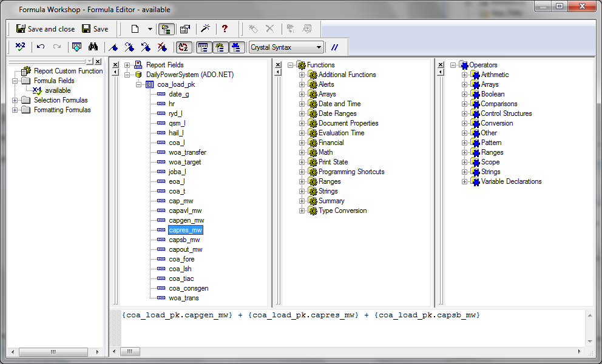Toggle a bookmark with flag icon
This screenshot has width=602, height=364.
(x=113, y=47)
